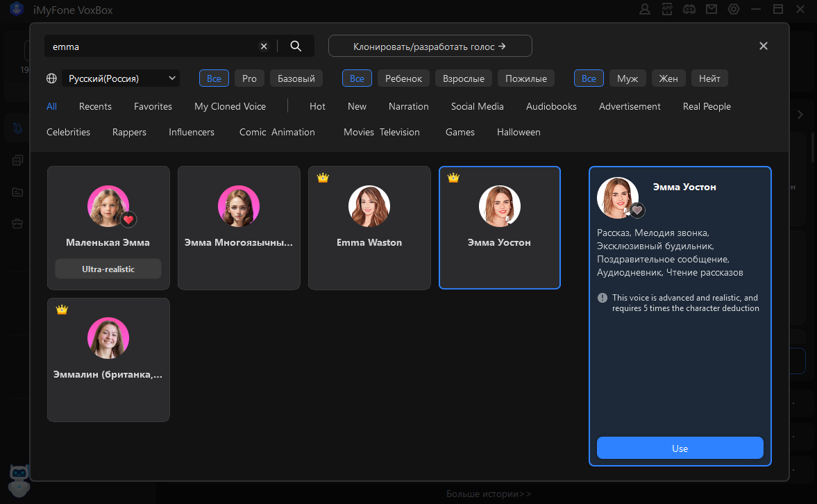Image resolution: width=817 pixels, height=504 pixels.
Task: Click the globe language icon
Action: click(x=51, y=78)
